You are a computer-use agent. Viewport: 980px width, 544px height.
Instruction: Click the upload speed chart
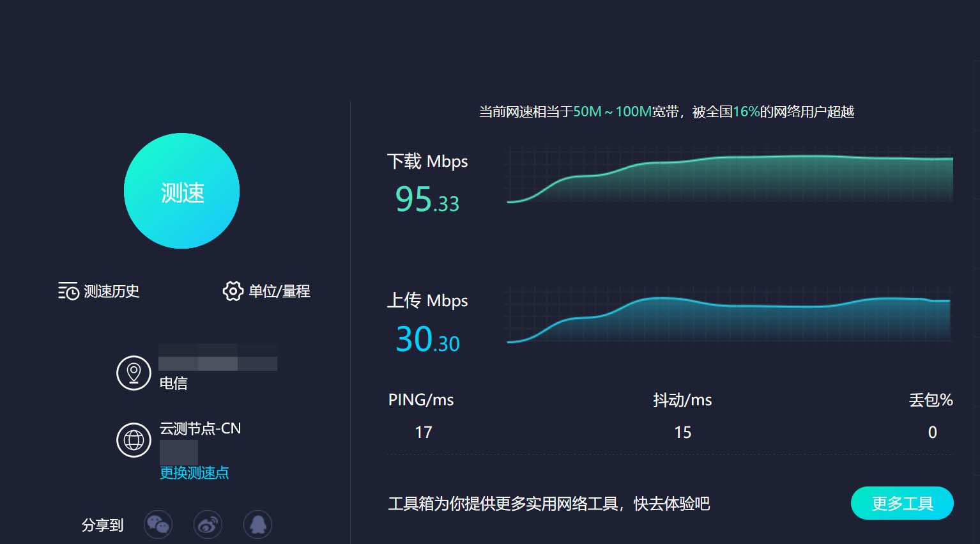click(730, 316)
